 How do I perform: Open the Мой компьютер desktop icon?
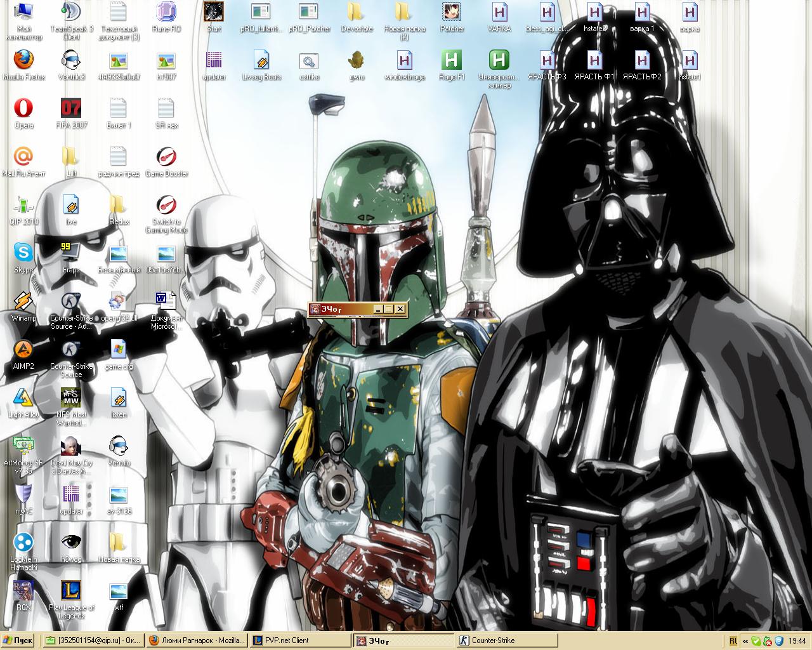(23, 21)
